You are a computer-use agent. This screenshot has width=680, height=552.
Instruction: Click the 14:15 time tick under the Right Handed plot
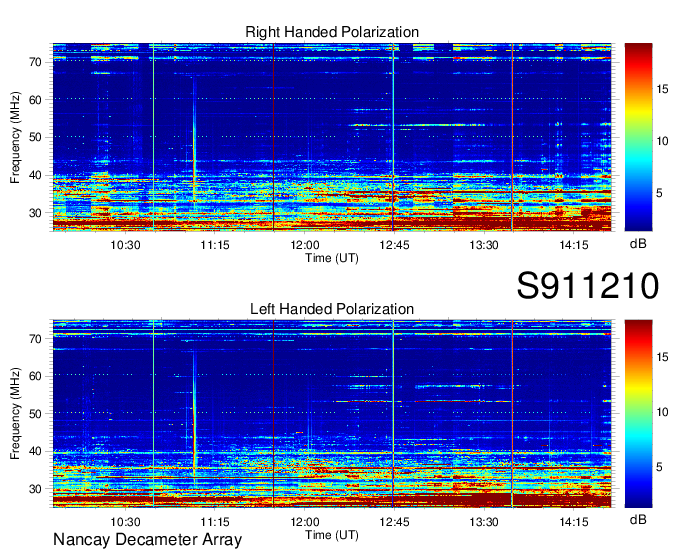[574, 245]
